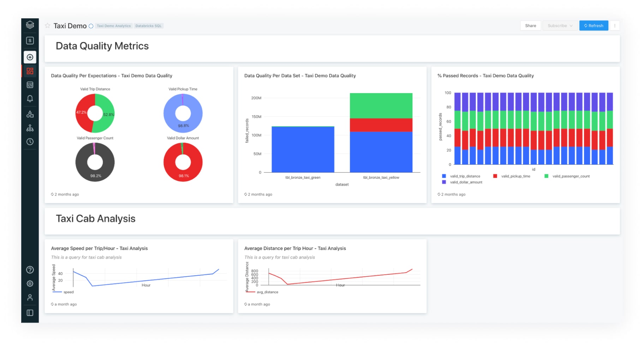Open Query History via the clock icon
Image resolution: width=644 pixels, height=347 pixels.
coord(30,142)
